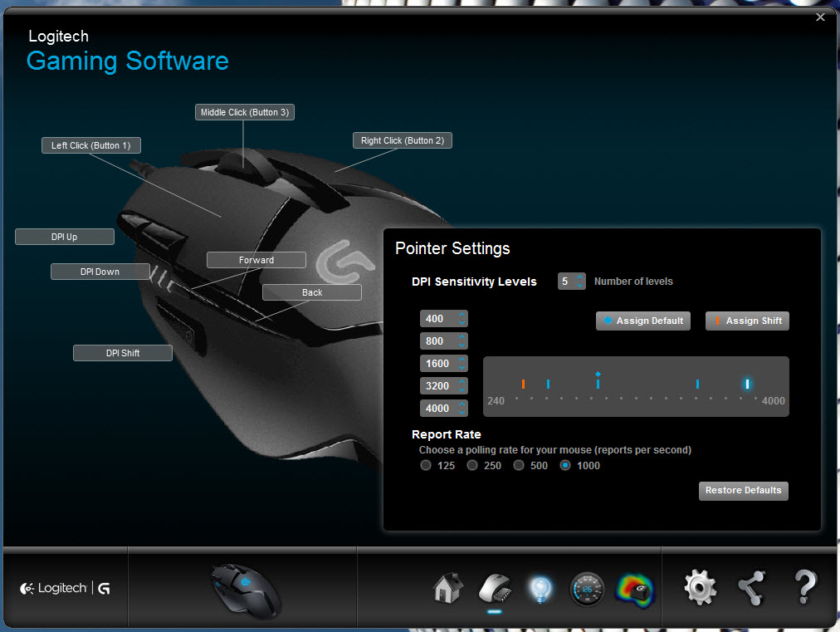
Task: Select the Left Click (Button 1) label
Action: coord(91,145)
